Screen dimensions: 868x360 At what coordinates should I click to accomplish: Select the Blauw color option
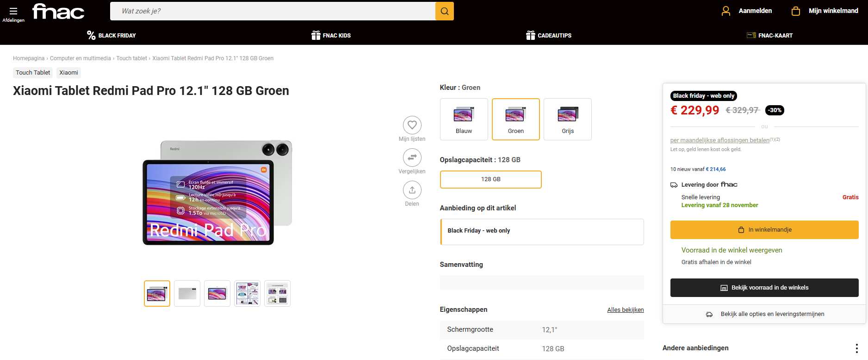[464, 119]
